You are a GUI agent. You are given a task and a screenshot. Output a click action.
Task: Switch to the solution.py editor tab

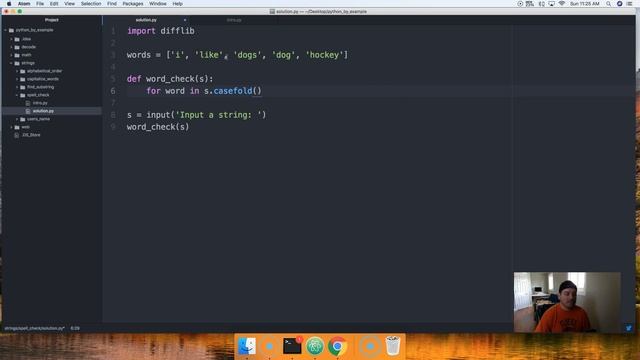[x=146, y=20]
